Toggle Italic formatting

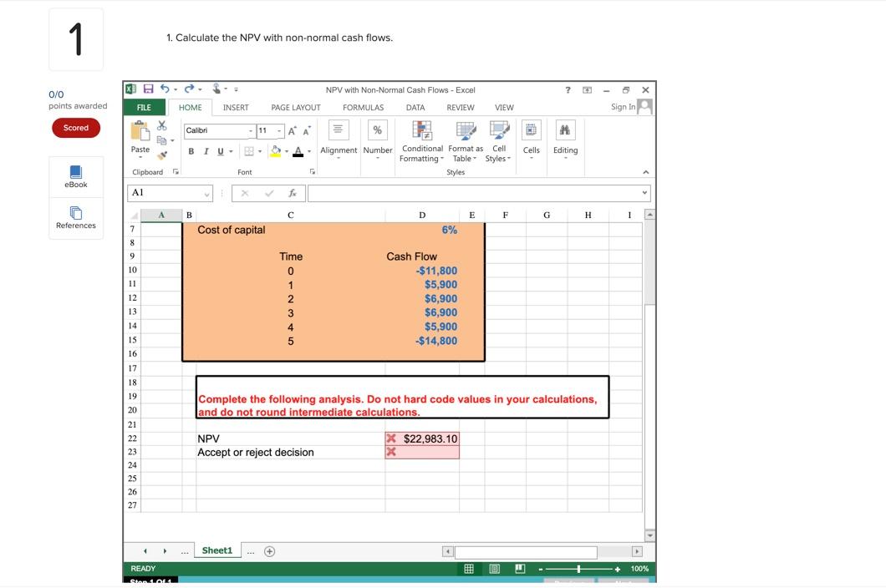tap(206, 151)
